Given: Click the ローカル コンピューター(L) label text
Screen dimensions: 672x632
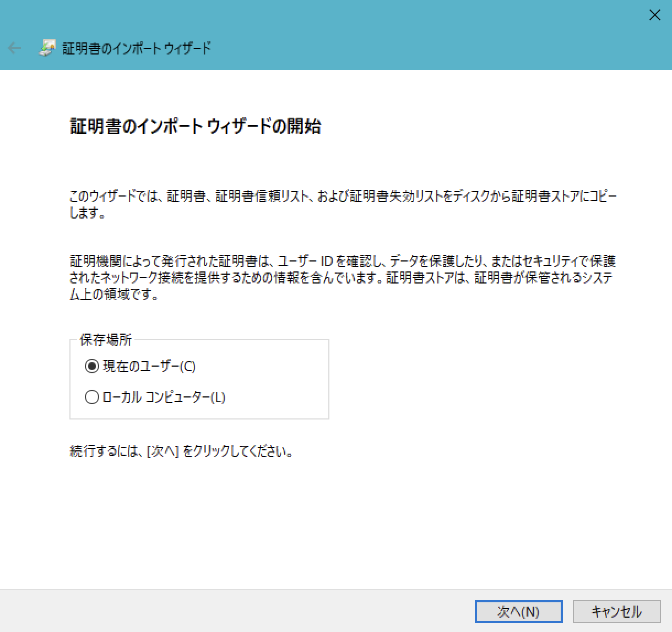Looking at the screenshot, I should tap(164, 397).
